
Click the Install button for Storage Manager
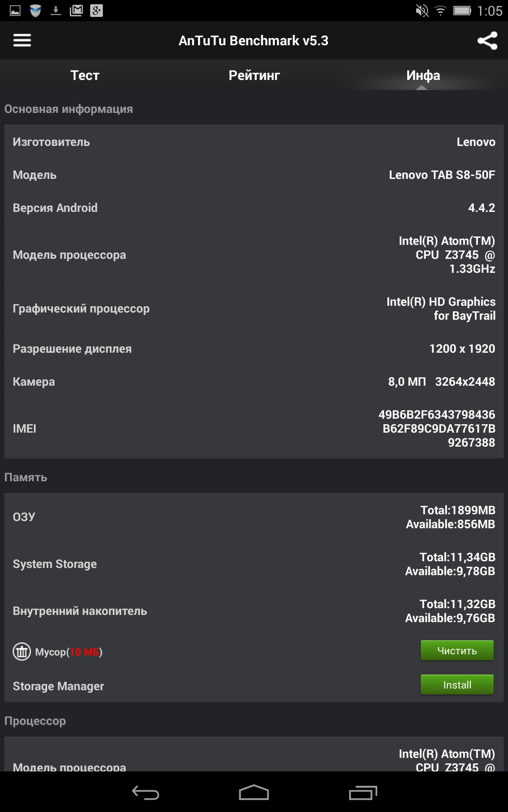457,685
